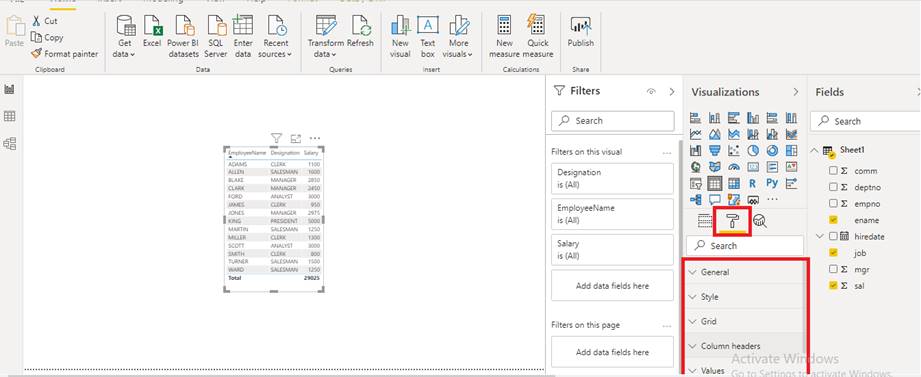Open the Recent sources dropdown
The width and height of the screenshot is (921, 377).
pos(275,36)
